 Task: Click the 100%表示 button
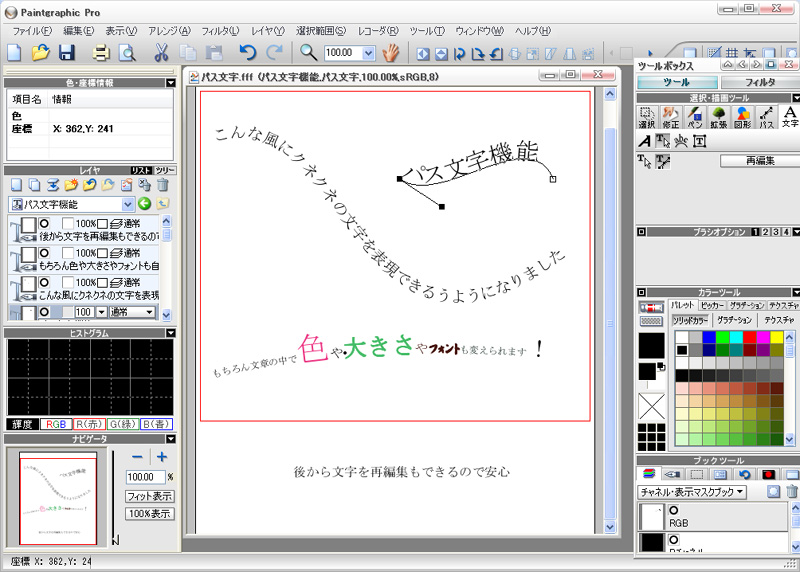click(149, 514)
